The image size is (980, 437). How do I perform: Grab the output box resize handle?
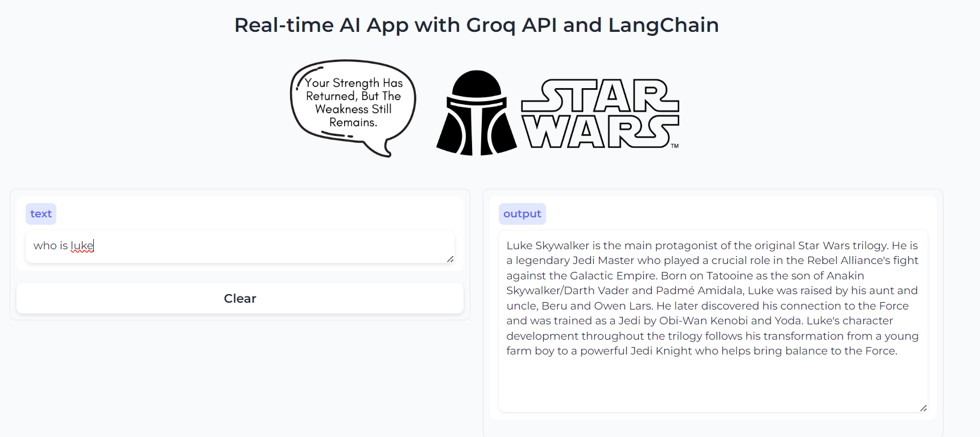[x=923, y=408]
